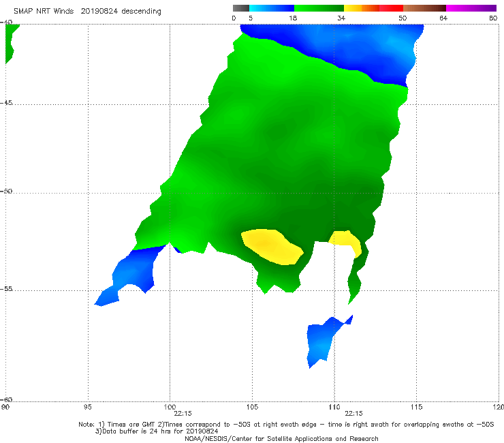Click the note "3)Data buffer is 24 hrs for 20190824"

coord(157,431)
